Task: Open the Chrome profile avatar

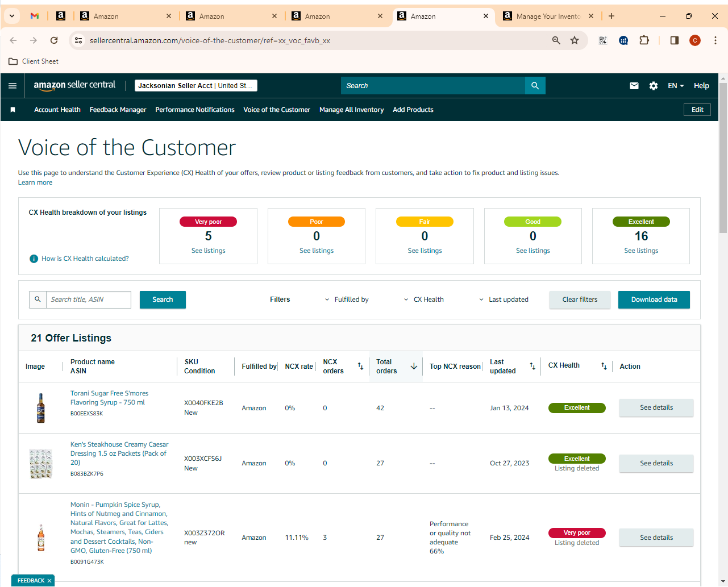Action: click(x=695, y=40)
